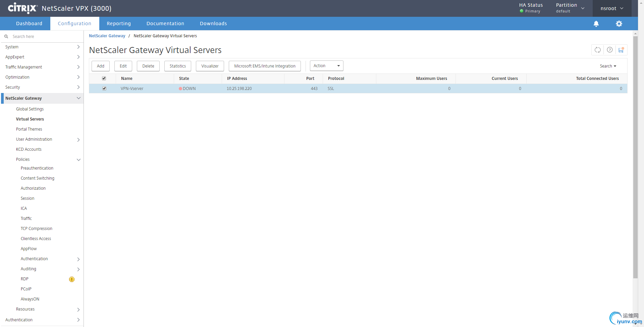Click the refresh icon
The image size is (644, 327).
point(598,50)
